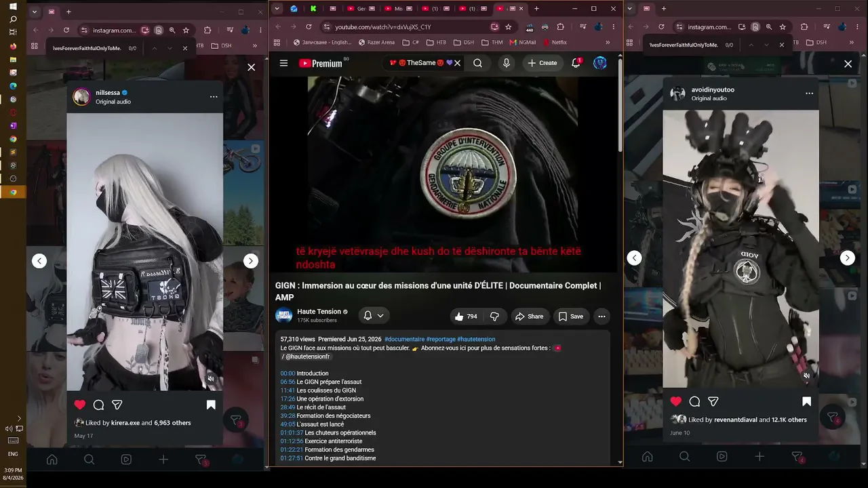Open the Windows Start menu
The width and height of the screenshot is (868, 488).
tap(13, 6)
